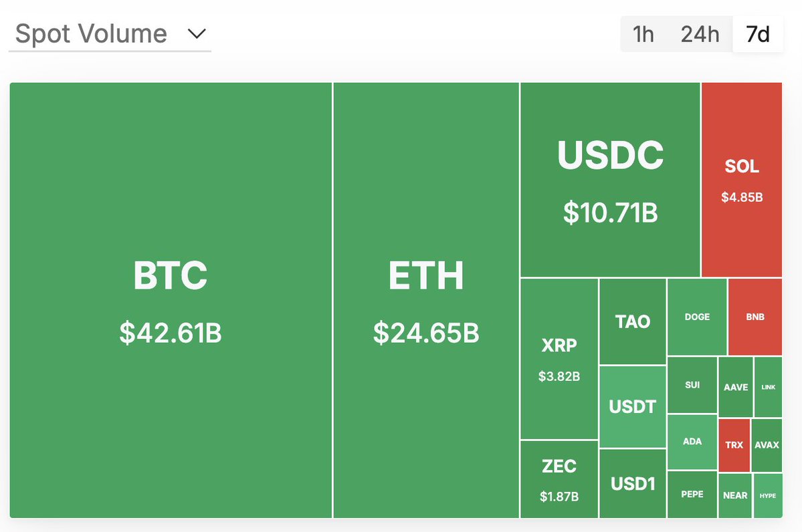Select the 24h timeframe tab
The height and width of the screenshot is (532, 802).
click(700, 34)
